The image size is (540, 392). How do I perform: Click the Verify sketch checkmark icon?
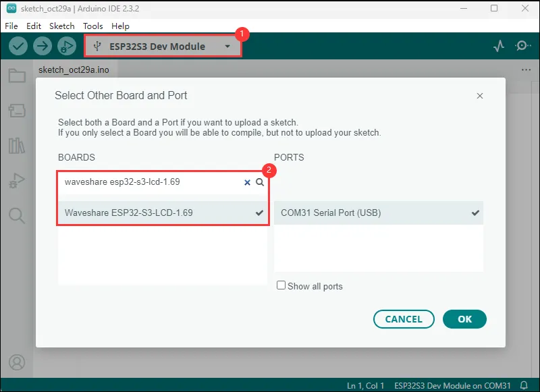(18, 47)
